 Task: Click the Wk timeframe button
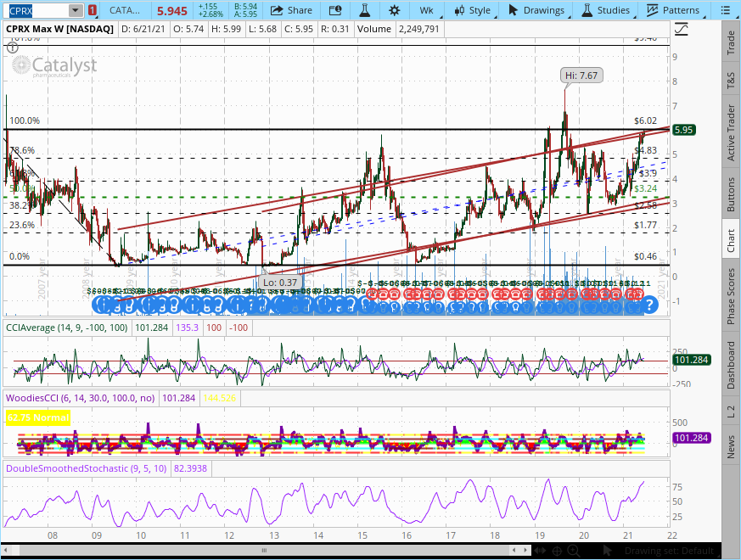[x=426, y=10]
